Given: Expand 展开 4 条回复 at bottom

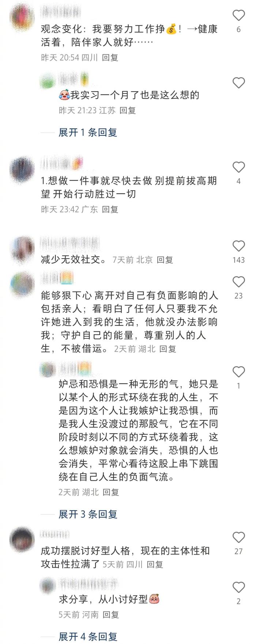Looking at the screenshot, I should tap(88, 636).
